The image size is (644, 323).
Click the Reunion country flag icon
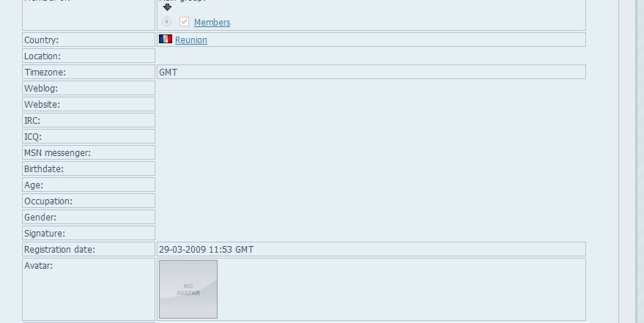(x=166, y=39)
